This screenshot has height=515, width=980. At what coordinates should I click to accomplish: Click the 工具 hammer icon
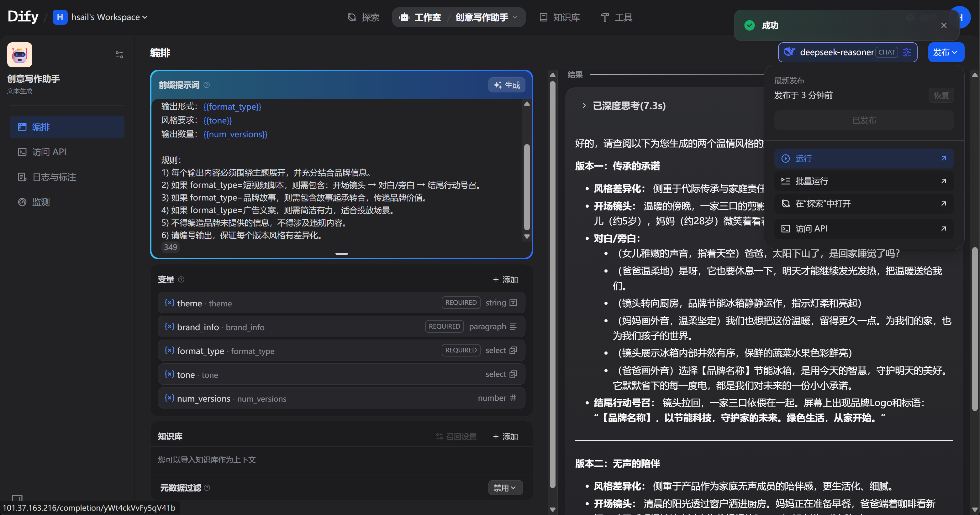point(604,17)
